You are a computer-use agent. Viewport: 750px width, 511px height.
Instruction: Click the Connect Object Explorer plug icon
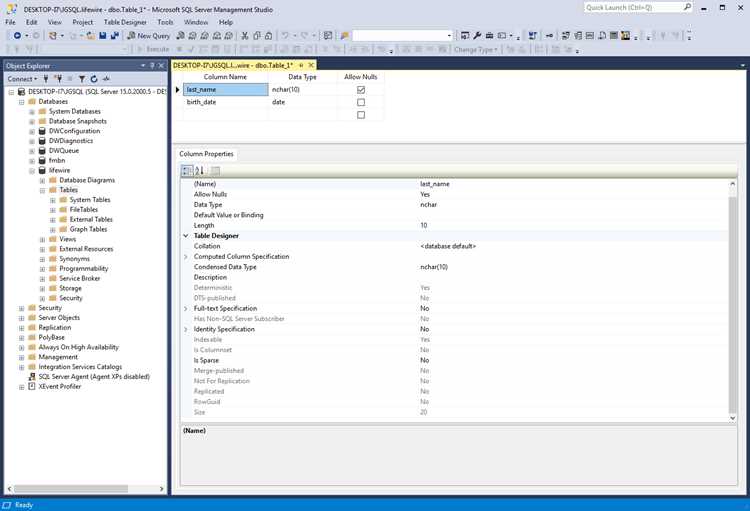[46, 79]
